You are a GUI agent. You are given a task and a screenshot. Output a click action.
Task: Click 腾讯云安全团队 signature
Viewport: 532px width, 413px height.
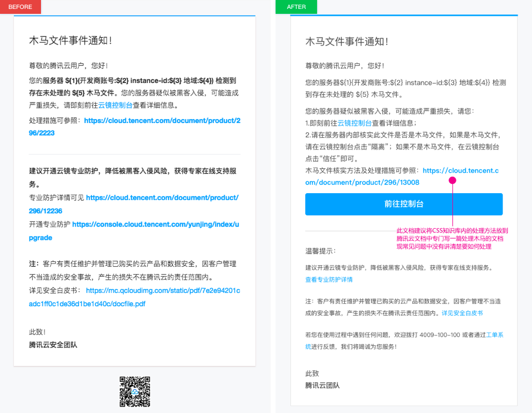tap(53, 345)
